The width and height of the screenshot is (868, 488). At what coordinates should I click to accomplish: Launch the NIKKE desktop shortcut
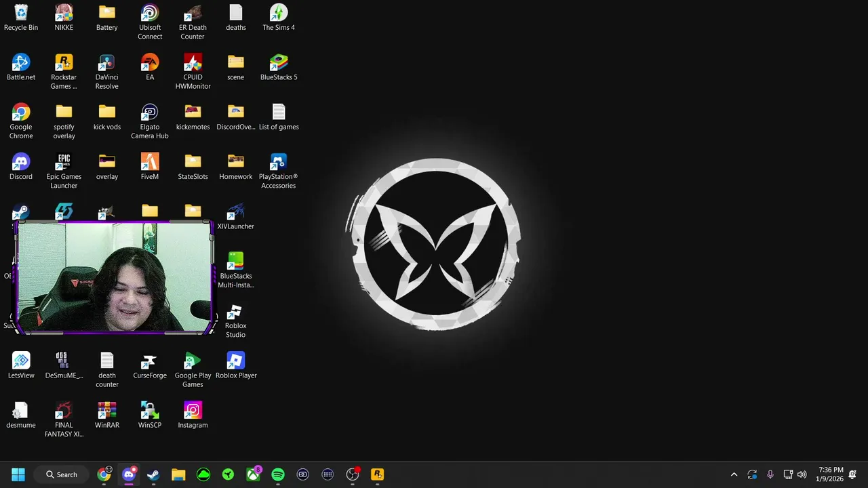pos(64,18)
